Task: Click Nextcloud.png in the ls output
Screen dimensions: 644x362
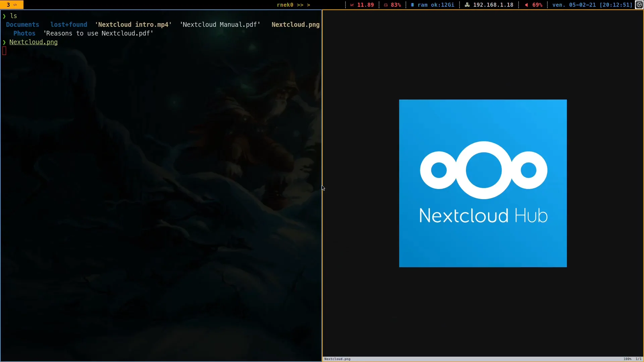Action: [x=296, y=24]
